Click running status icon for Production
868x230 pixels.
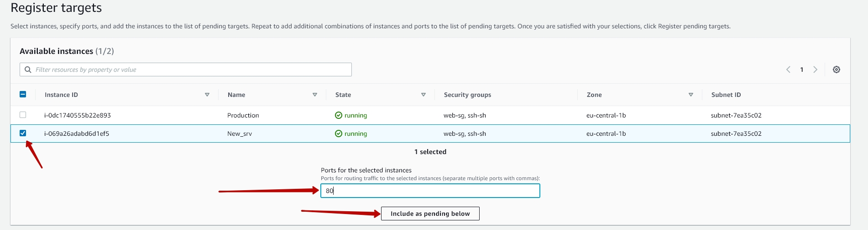339,115
